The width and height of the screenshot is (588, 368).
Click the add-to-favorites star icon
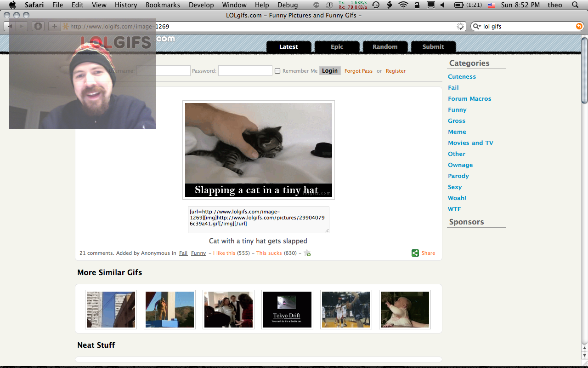307,253
